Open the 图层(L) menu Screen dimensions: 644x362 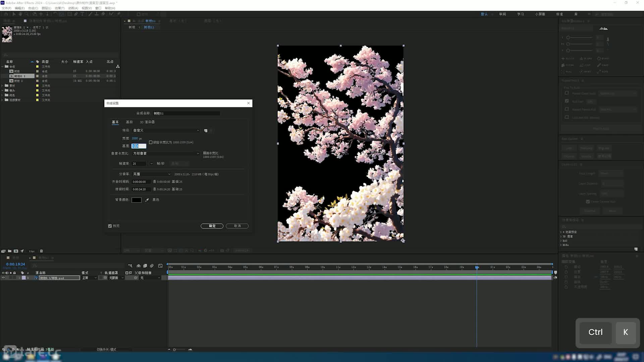coord(47,8)
